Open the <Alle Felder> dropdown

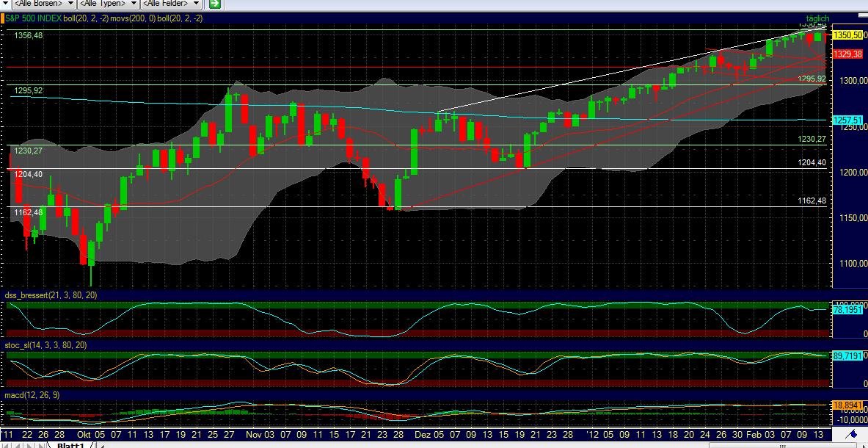(170, 4)
